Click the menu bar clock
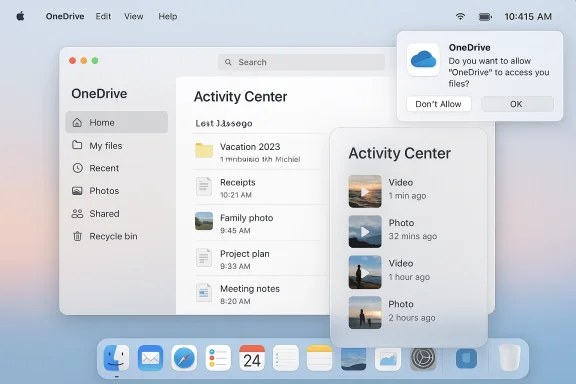Image resolution: width=576 pixels, height=384 pixels. coord(528,17)
